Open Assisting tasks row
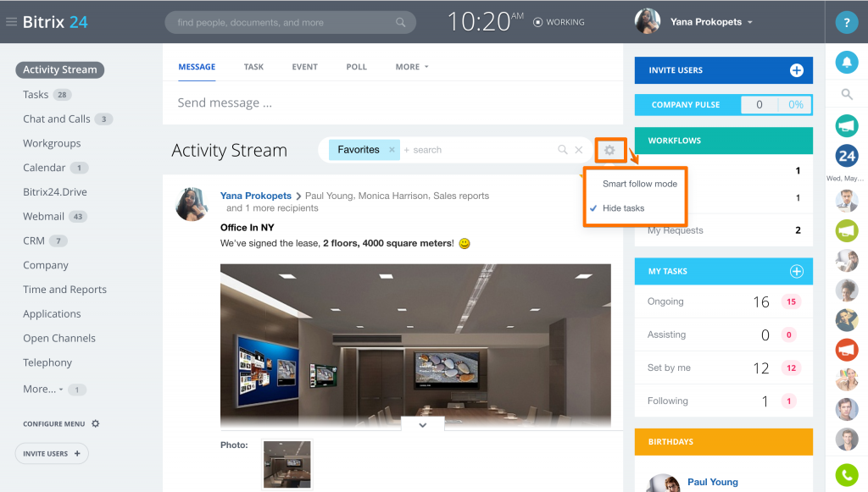This screenshot has height=492, width=868. pyautogui.click(x=724, y=334)
